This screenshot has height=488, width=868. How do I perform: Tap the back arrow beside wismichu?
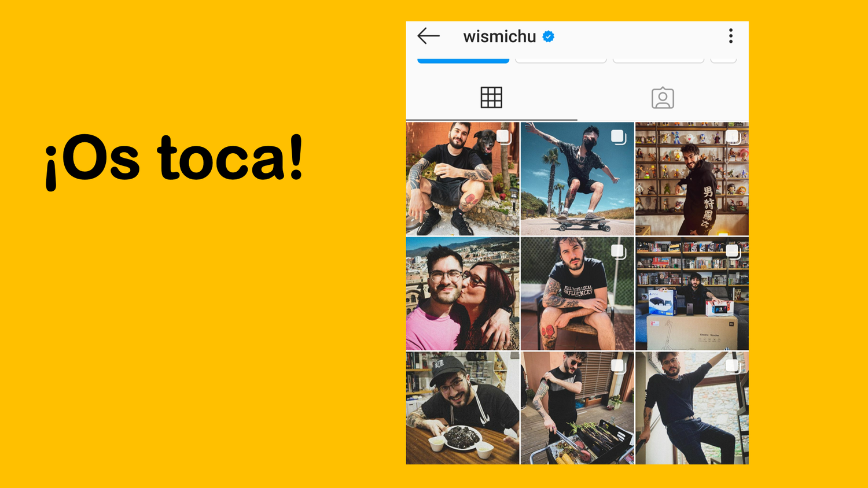pyautogui.click(x=429, y=36)
